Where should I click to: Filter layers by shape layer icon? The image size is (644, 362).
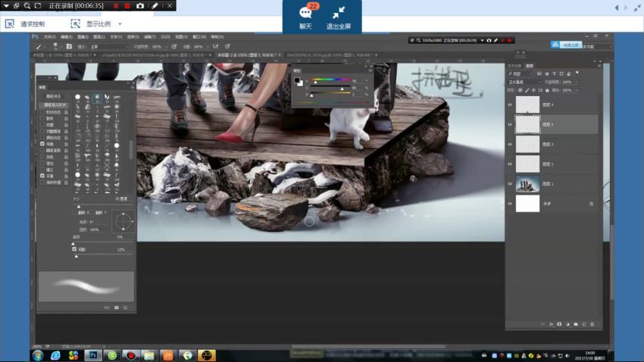coord(561,74)
